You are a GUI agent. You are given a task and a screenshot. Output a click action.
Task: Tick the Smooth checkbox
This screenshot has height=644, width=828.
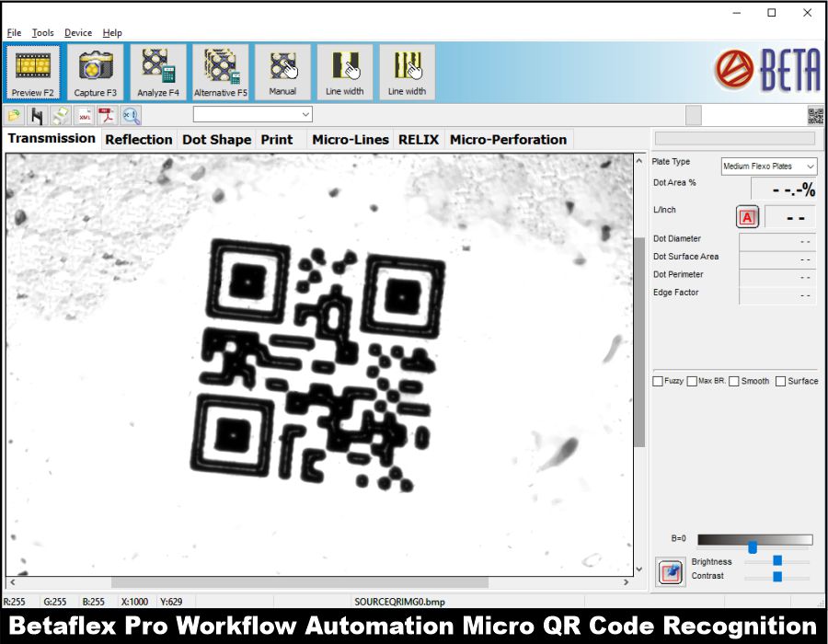(x=734, y=381)
